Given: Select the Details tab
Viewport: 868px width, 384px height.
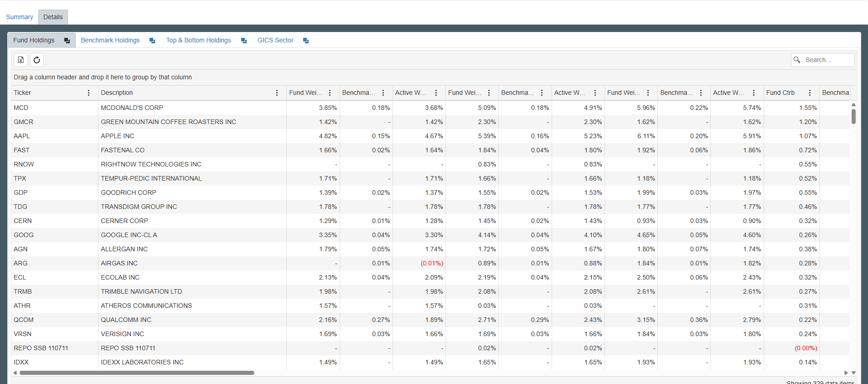Looking at the screenshot, I should pos(53,17).
